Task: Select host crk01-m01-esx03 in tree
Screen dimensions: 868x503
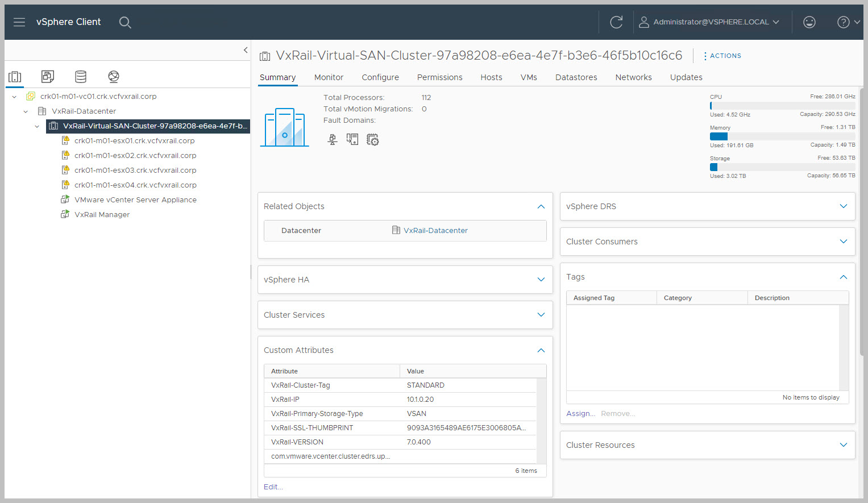Action: (135, 170)
